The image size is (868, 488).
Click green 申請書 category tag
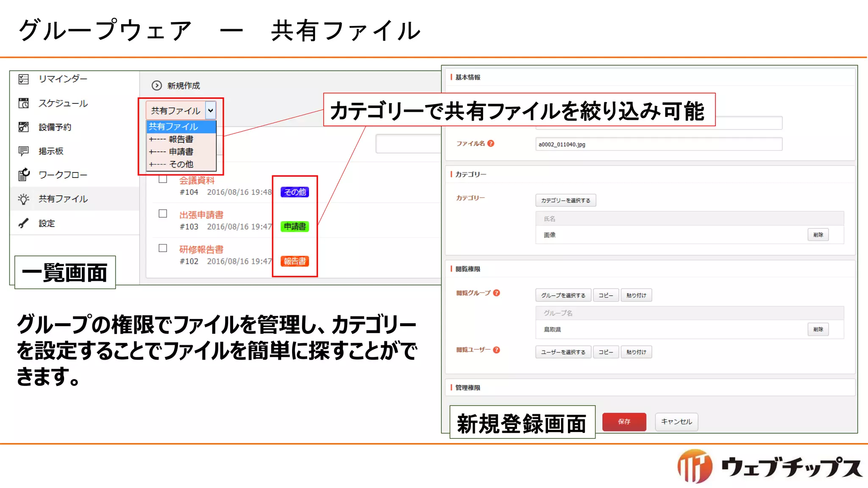click(295, 227)
